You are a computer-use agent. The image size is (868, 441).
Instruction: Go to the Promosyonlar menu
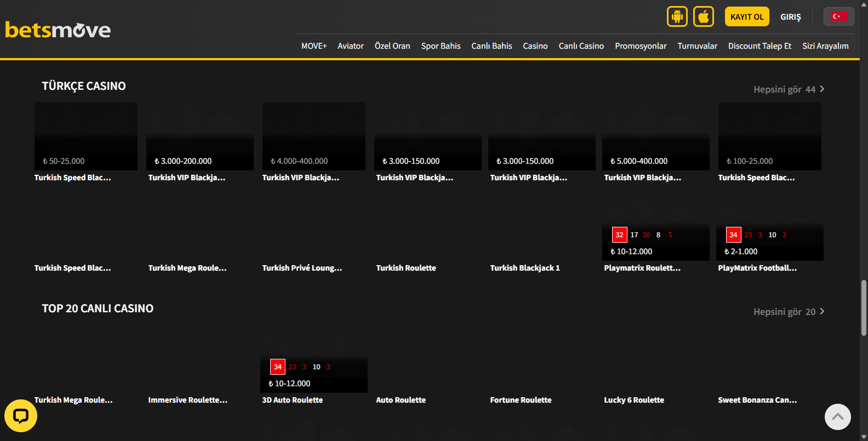[641, 46]
